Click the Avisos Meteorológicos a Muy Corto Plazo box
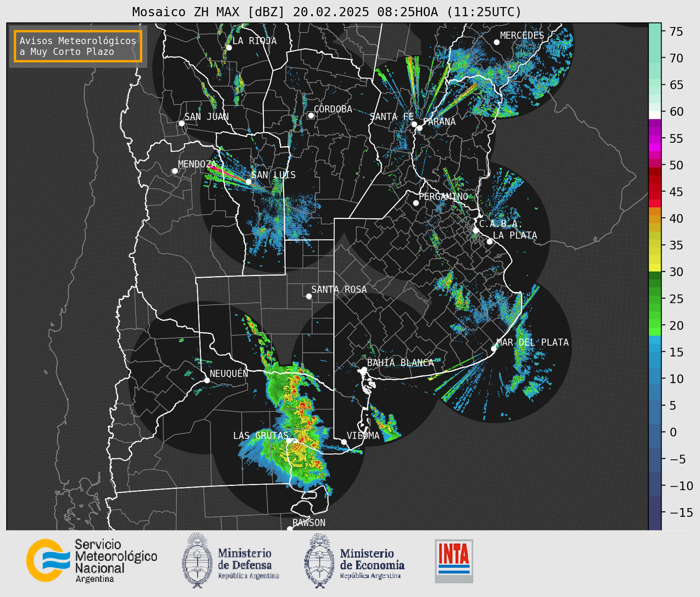700x597 pixels. [x=78, y=46]
